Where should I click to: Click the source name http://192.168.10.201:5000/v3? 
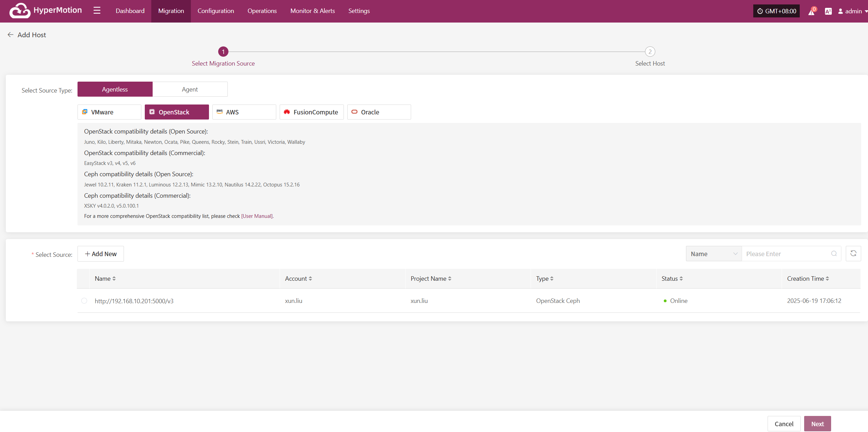point(134,301)
